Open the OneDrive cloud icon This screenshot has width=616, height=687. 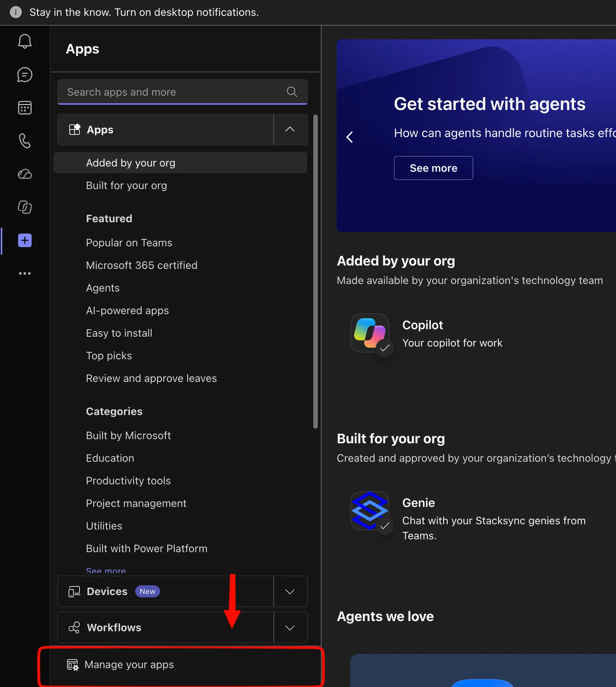[25, 174]
